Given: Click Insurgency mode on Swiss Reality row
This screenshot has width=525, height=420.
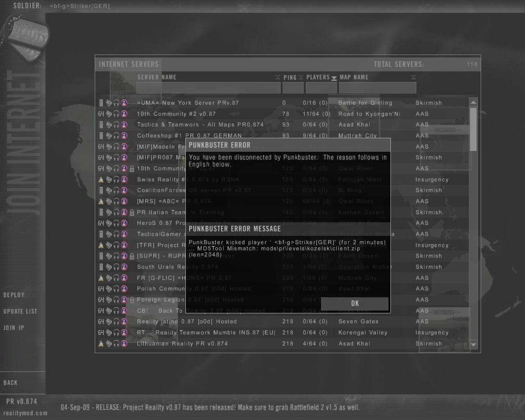Looking at the screenshot, I should [432, 180].
